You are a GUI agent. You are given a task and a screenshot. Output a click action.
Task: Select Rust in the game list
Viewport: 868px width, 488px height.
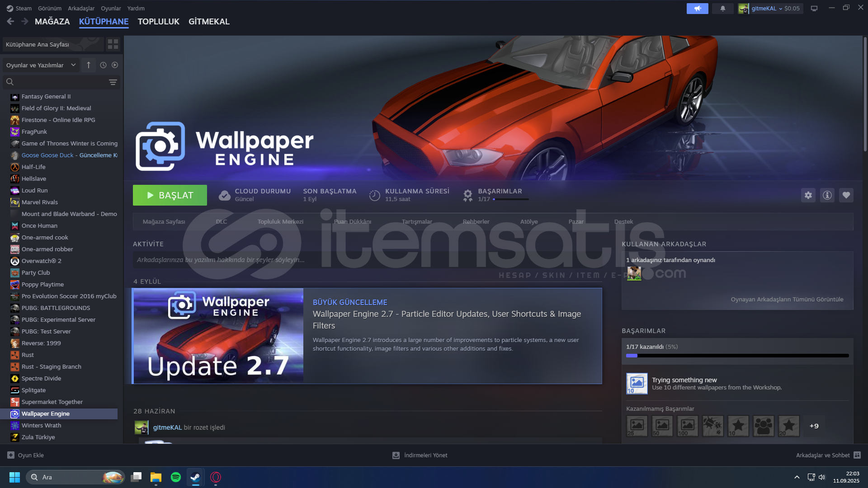tap(28, 355)
